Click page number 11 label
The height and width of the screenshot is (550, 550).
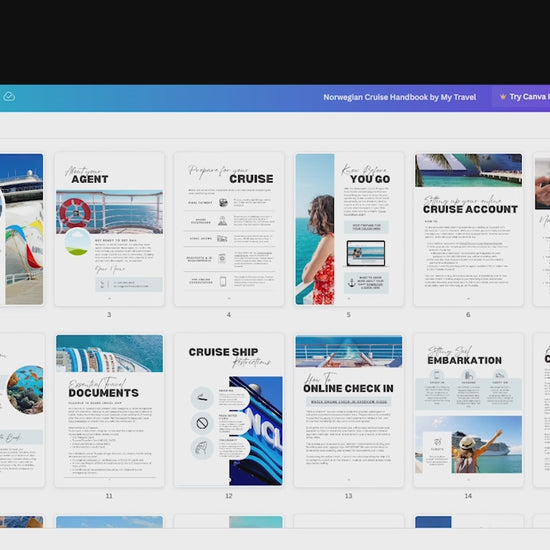click(x=109, y=496)
